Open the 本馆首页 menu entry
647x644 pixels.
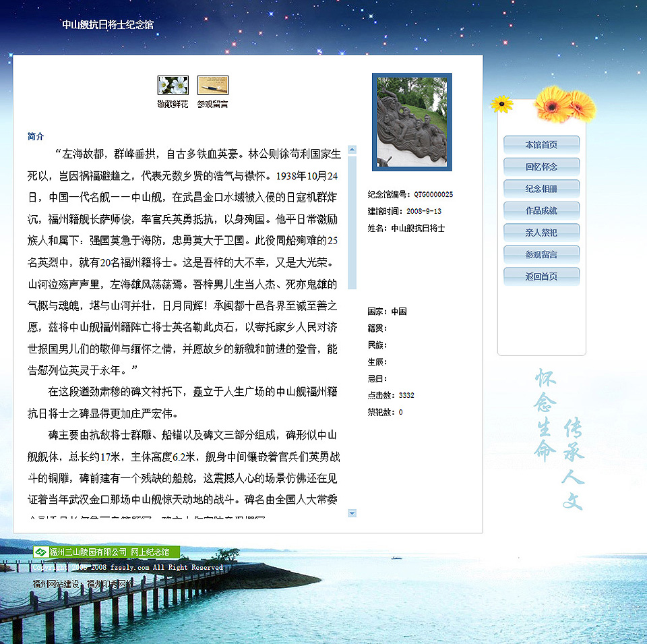[x=541, y=144]
